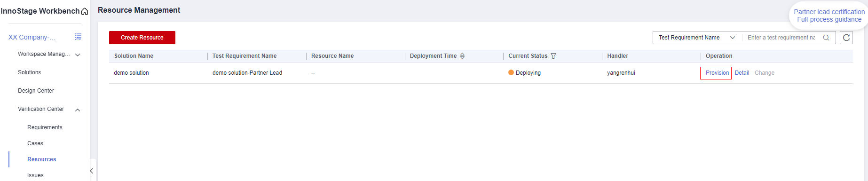Click the Provision link for demo solution

pyautogui.click(x=717, y=73)
